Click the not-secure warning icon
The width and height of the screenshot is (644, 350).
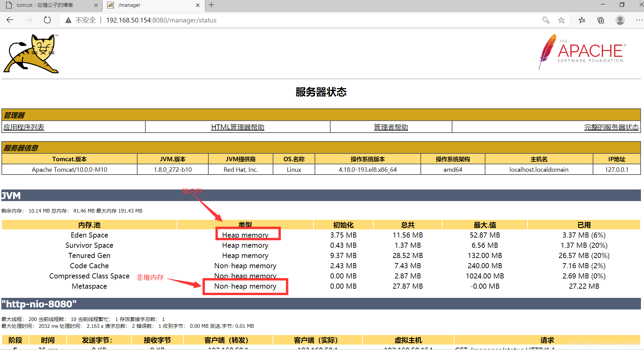(x=68, y=20)
